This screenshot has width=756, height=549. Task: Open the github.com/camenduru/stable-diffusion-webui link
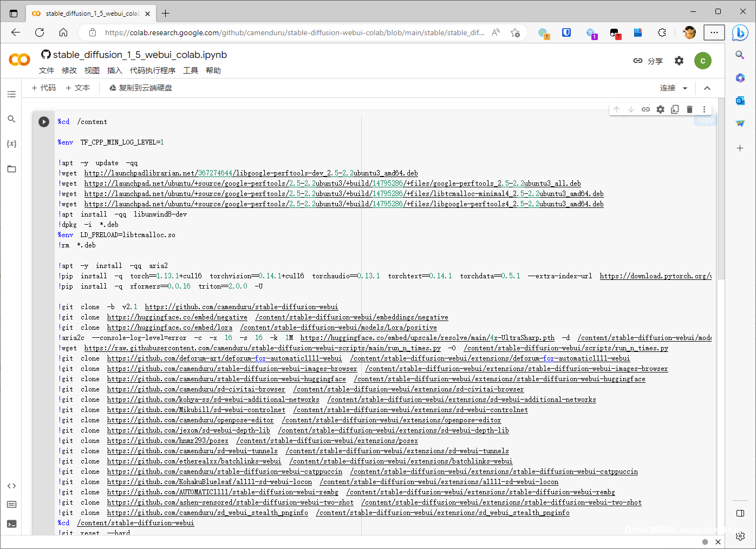coord(242,307)
